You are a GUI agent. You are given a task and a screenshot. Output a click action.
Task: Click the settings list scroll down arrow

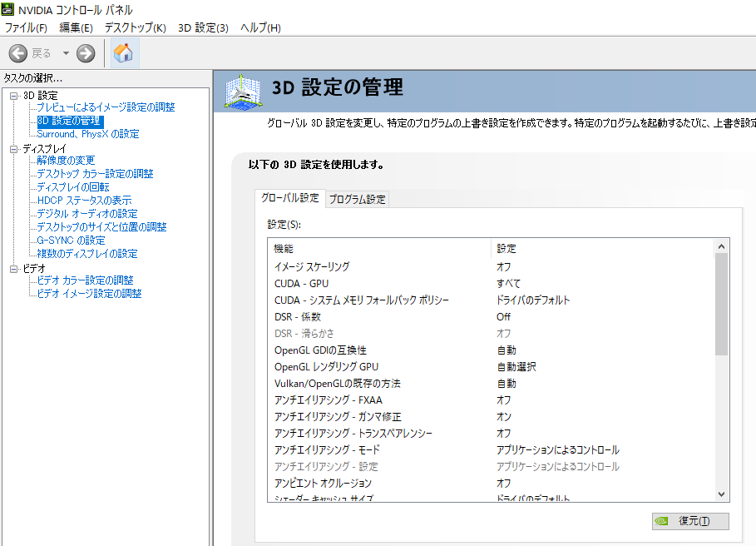(x=721, y=494)
